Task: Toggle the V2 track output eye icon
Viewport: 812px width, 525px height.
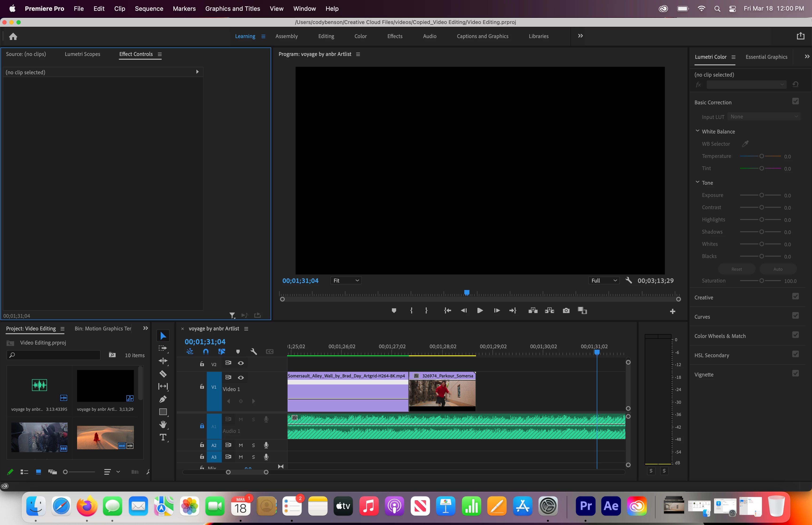Action: coord(241,363)
